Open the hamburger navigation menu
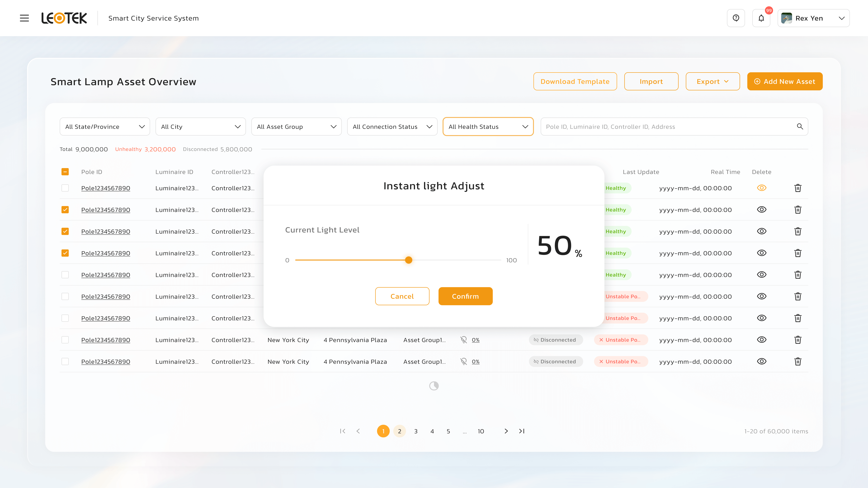 click(x=24, y=18)
